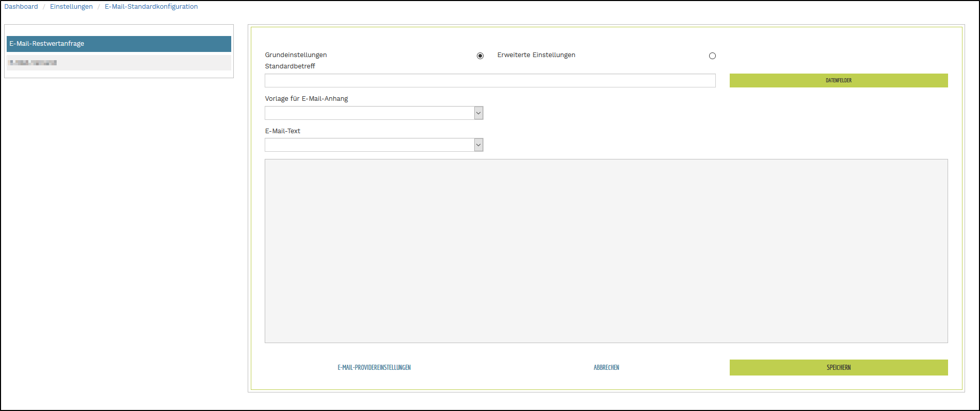The width and height of the screenshot is (980, 411).
Task: Save settings with the Speichern button
Action: pos(838,368)
